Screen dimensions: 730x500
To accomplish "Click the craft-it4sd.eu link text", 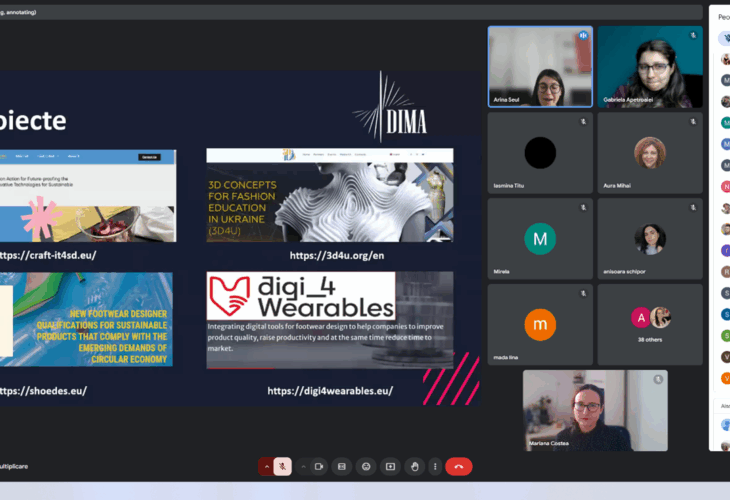I will click(x=47, y=255).
